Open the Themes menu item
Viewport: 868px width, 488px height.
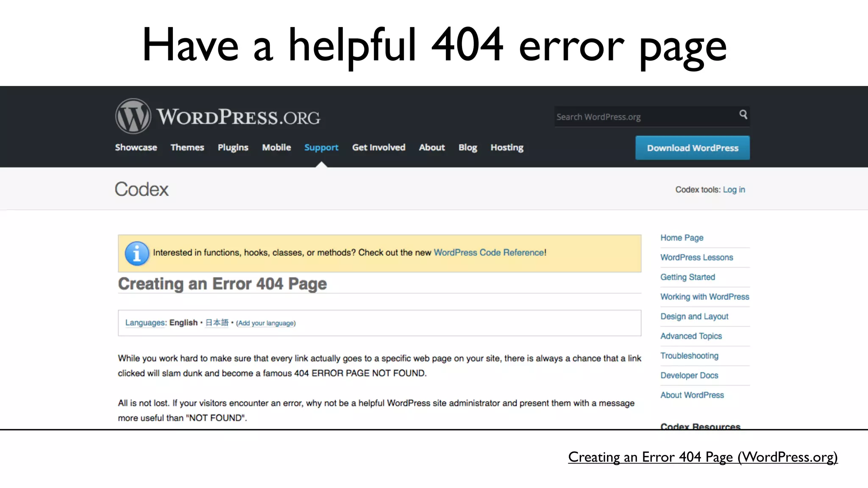[x=187, y=147]
